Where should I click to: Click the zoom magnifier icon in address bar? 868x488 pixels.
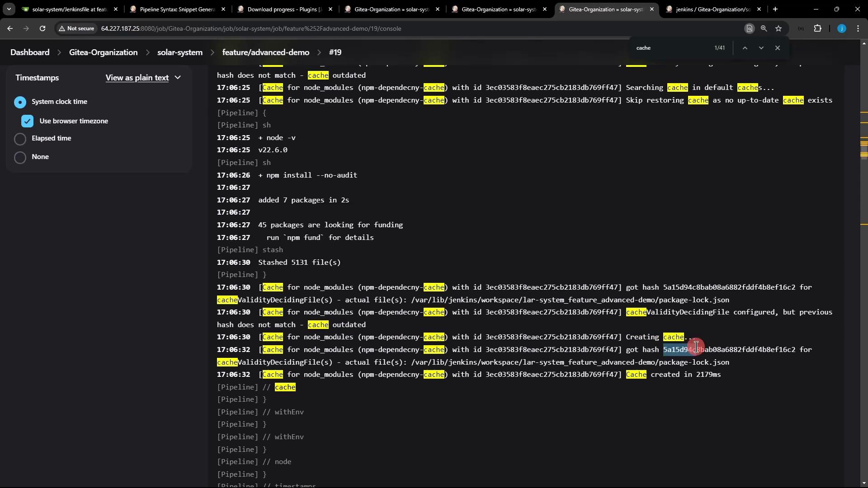764,28
